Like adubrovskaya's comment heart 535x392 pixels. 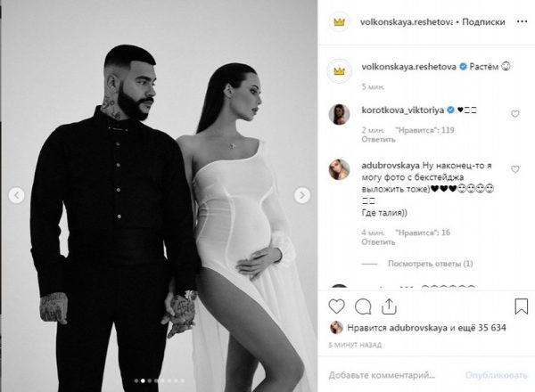[x=514, y=169]
